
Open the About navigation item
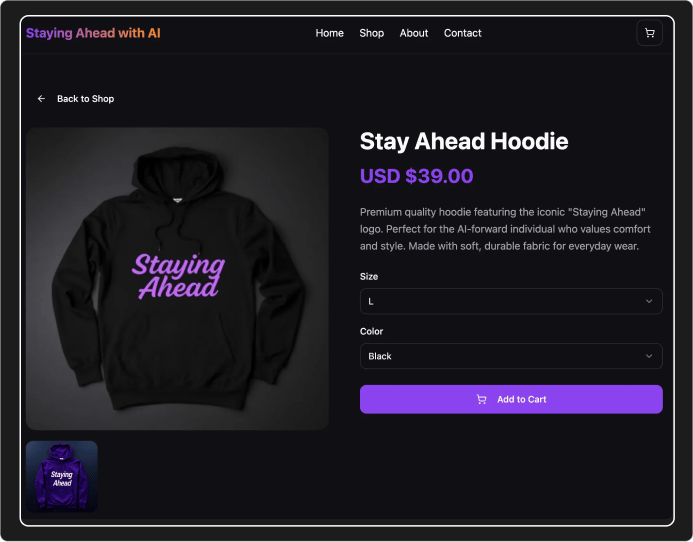(x=414, y=33)
